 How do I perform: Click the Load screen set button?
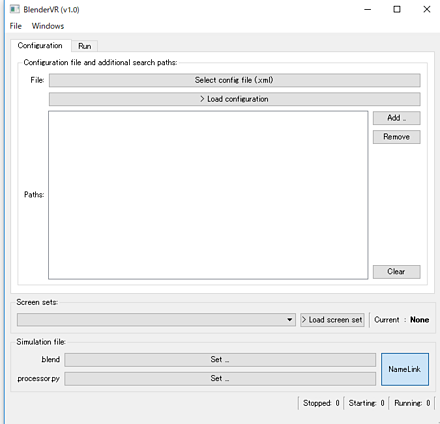point(332,320)
